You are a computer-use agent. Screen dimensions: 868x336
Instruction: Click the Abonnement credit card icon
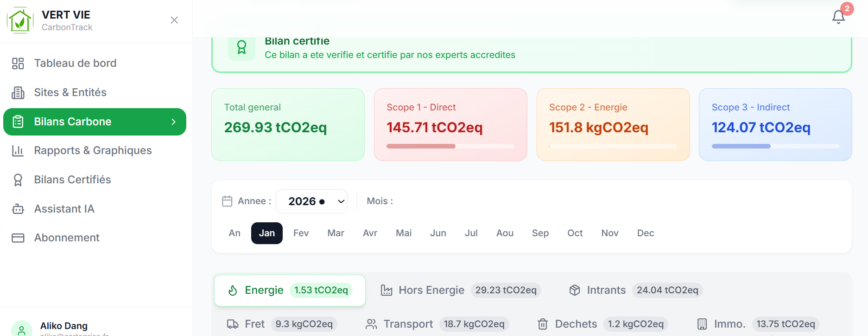pyautogui.click(x=18, y=238)
